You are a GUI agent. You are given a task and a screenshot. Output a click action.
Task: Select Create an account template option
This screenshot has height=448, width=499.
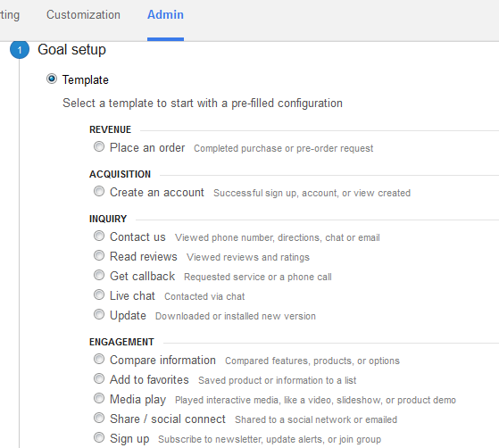tap(99, 191)
